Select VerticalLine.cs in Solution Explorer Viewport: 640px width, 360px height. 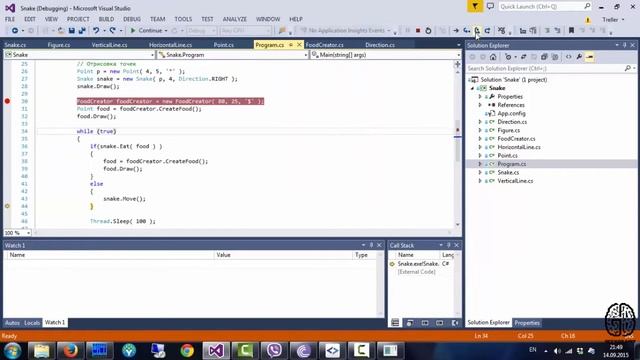[515, 181]
